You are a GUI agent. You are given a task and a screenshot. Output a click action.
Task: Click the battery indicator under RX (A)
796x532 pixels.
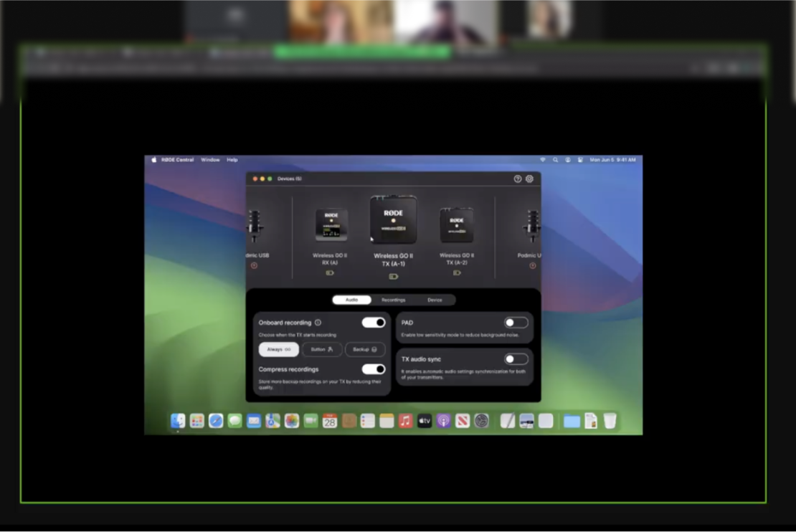pos(331,273)
